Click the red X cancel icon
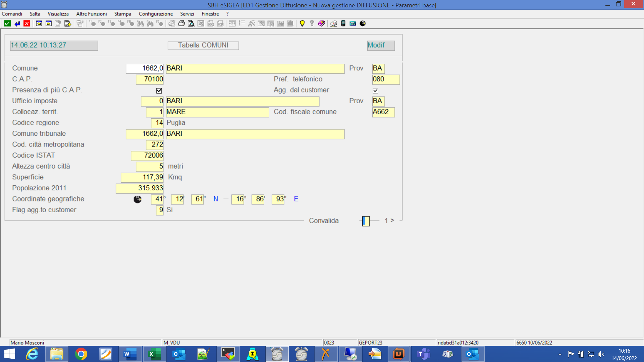The image size is (644, 362). (x=27, y=23)
